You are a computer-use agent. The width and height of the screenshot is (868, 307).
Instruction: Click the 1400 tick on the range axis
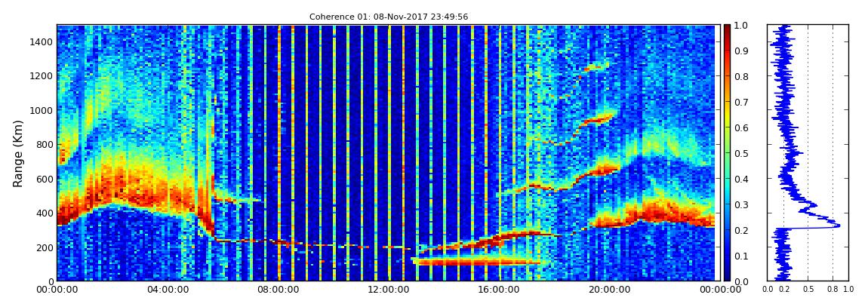[42, 41]
